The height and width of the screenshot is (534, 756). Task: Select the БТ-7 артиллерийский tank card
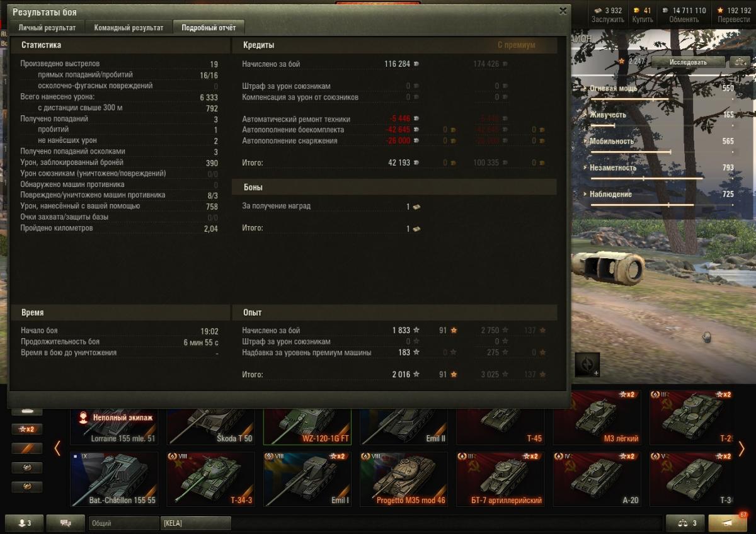pos(501,479)
